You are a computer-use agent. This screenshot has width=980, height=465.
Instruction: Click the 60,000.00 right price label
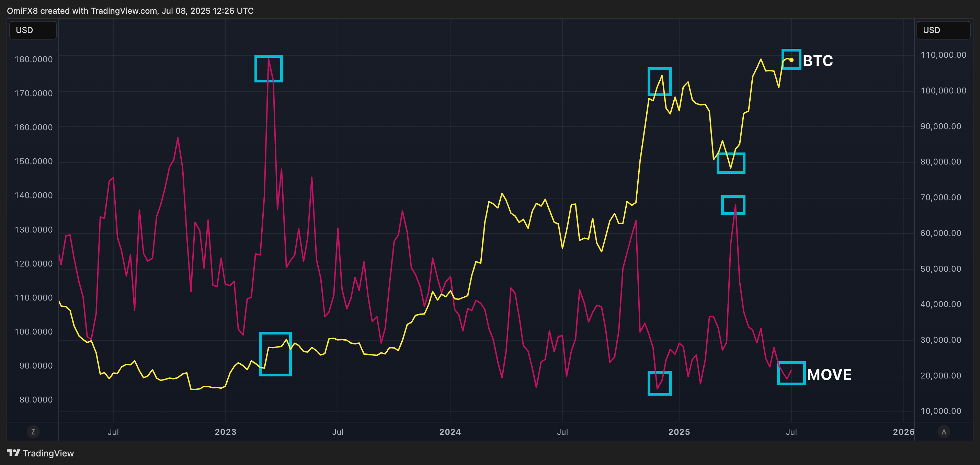click(941, 233)
